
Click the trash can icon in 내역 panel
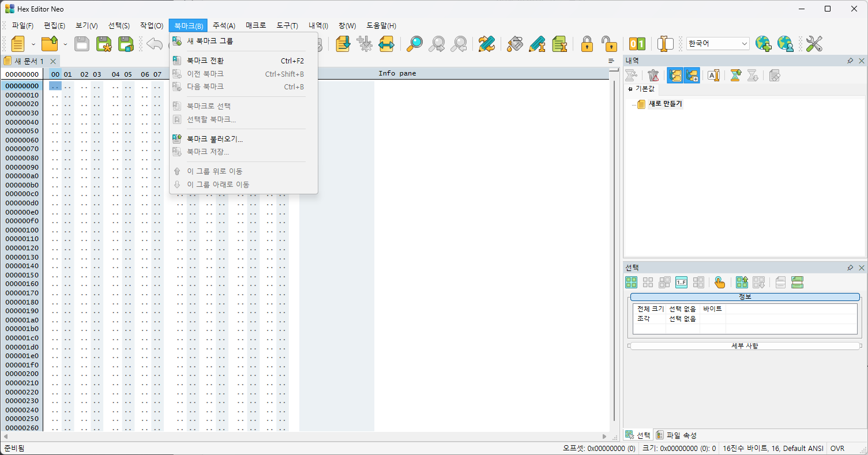653,75
